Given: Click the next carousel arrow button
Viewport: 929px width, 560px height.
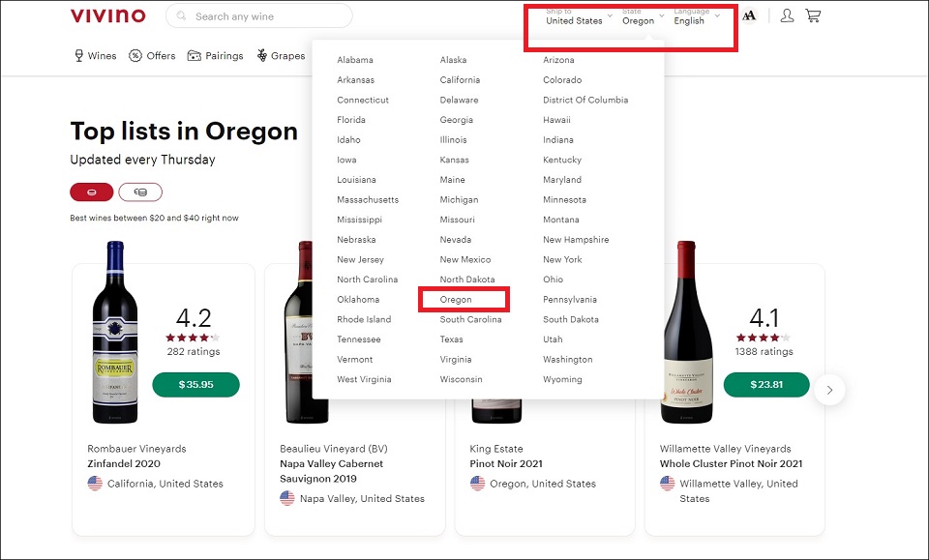Looking at the screenshot, I should (x=829, y=390).
